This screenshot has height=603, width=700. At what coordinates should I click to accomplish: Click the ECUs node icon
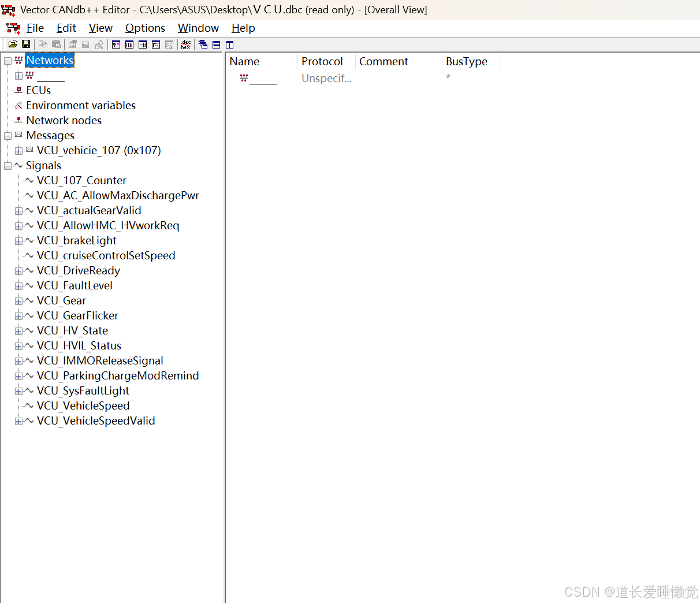(19, 90)
